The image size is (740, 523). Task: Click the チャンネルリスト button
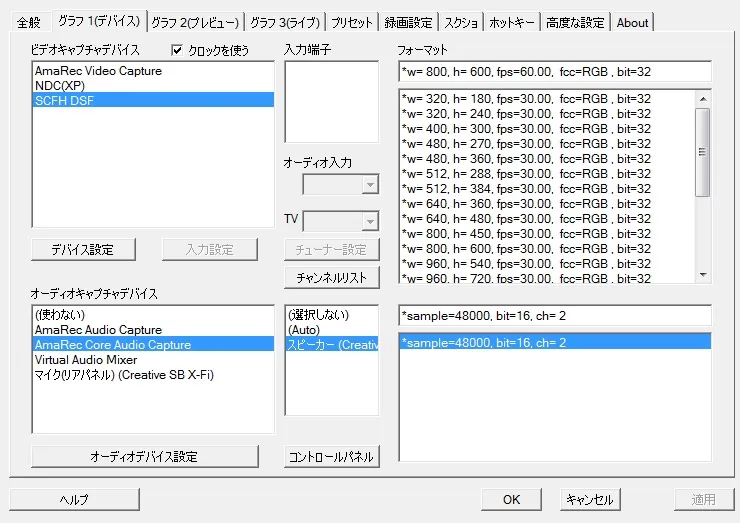pyautogui.click(x=332, y=277)
